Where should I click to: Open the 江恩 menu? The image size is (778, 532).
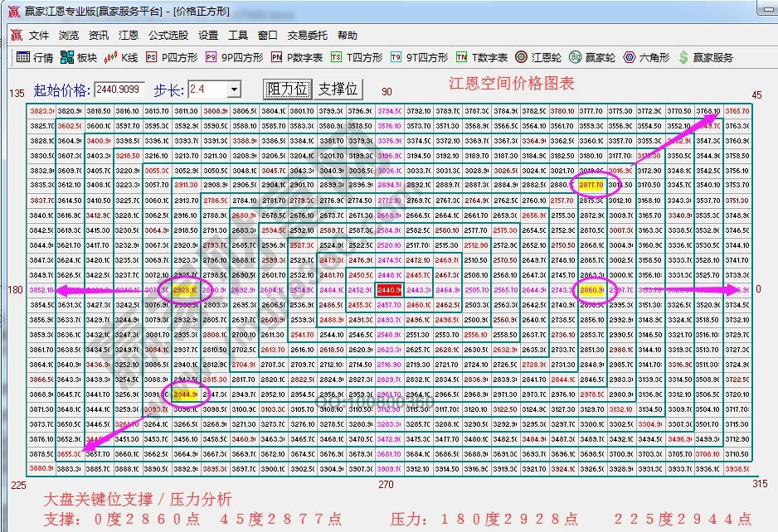click(127, 35)
